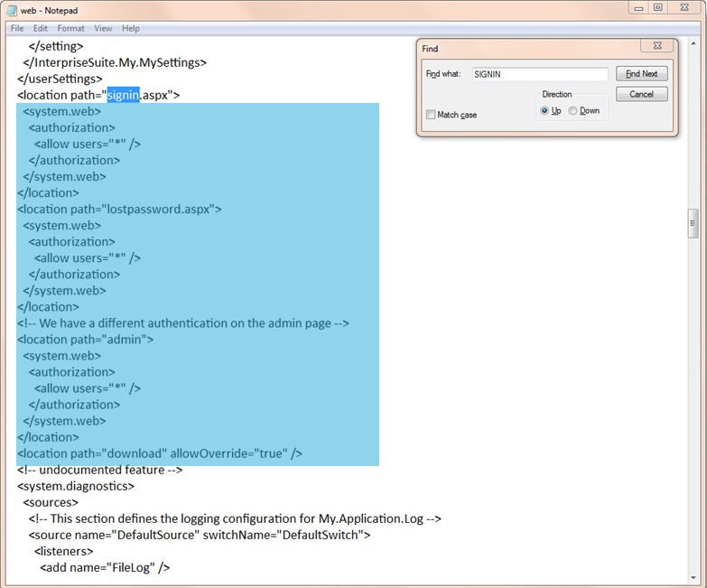The height and width of the screenshot is (588, 707).
Task: Open the Edit menu
Action: (x=41, y=28)
